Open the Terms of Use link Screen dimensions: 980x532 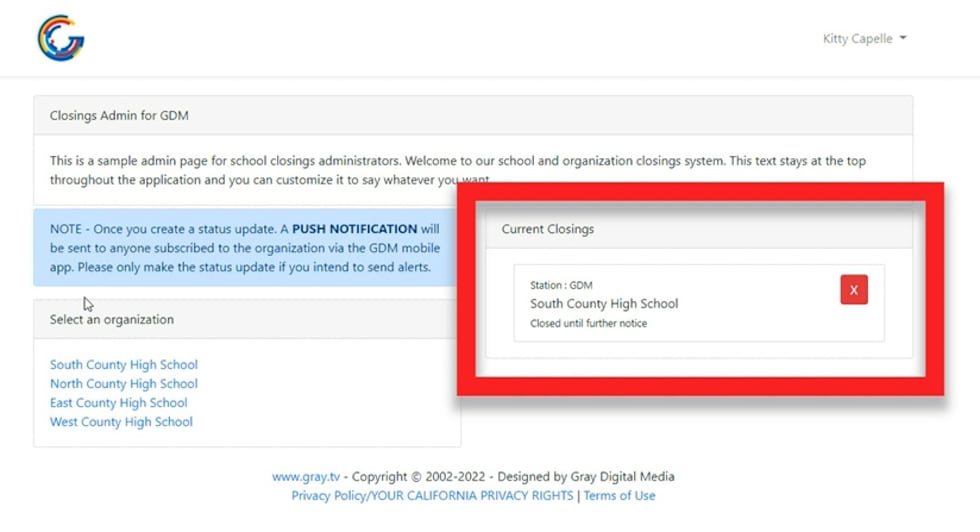coord(619,496)
